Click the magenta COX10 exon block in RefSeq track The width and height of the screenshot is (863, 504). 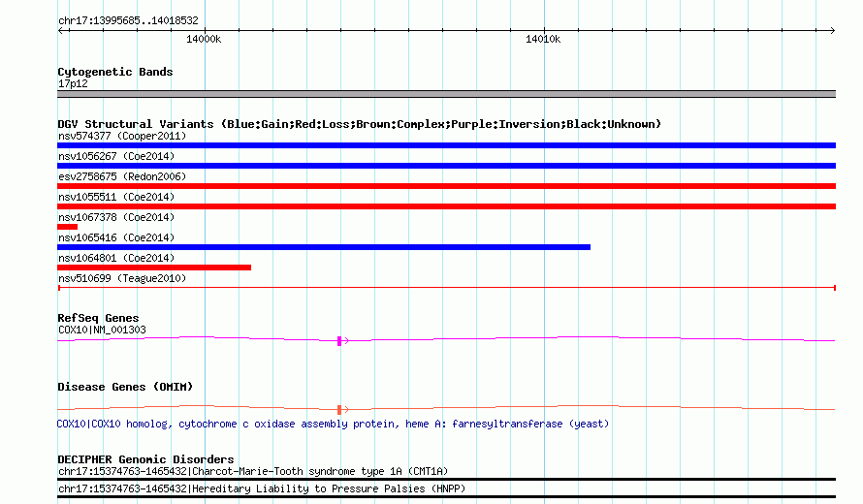pos(339,341)
